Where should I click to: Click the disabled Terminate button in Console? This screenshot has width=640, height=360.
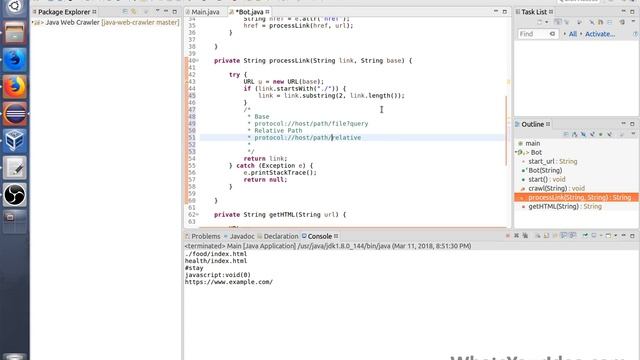(508, 236)
